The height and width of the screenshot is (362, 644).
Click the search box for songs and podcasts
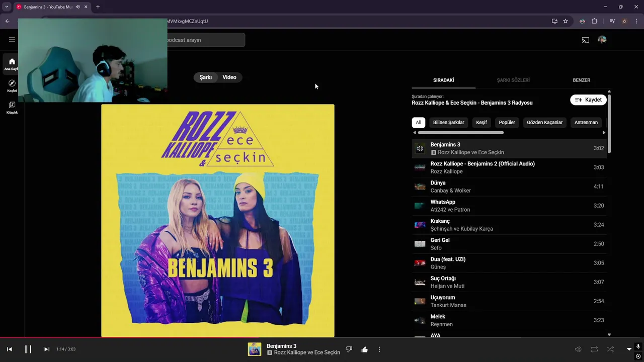tap(206, 40)
